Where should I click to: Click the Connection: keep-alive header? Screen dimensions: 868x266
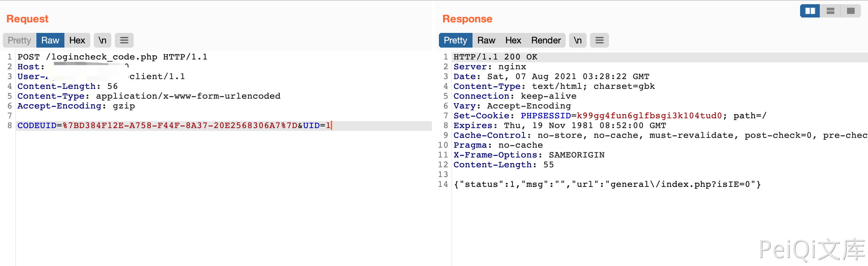(515, 96)
